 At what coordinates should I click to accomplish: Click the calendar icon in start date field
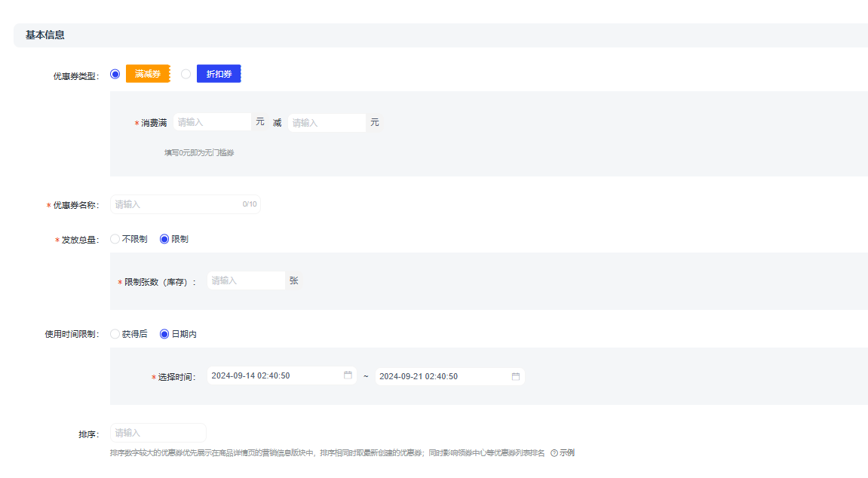pos(348,375)
